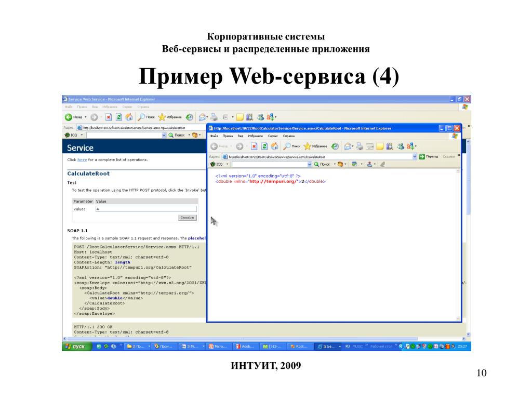The width and height of the screenshot is (532, 399).
Task: Click Stop icon in the CalculateRoot window toolbar
Action: pos(254,146)
